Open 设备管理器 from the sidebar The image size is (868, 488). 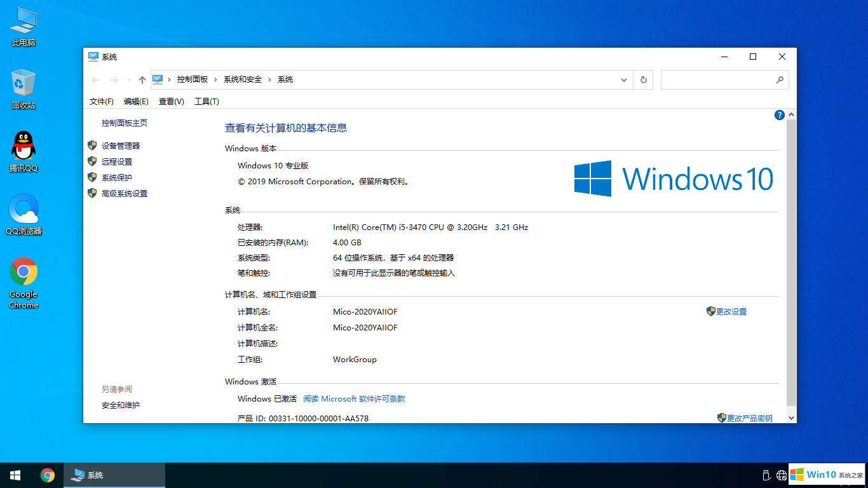(121, 146)
